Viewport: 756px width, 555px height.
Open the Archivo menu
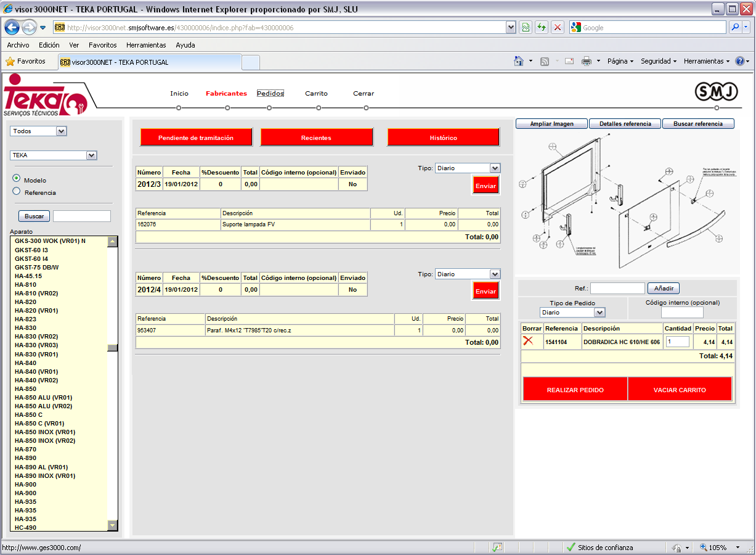coord(18,45)
